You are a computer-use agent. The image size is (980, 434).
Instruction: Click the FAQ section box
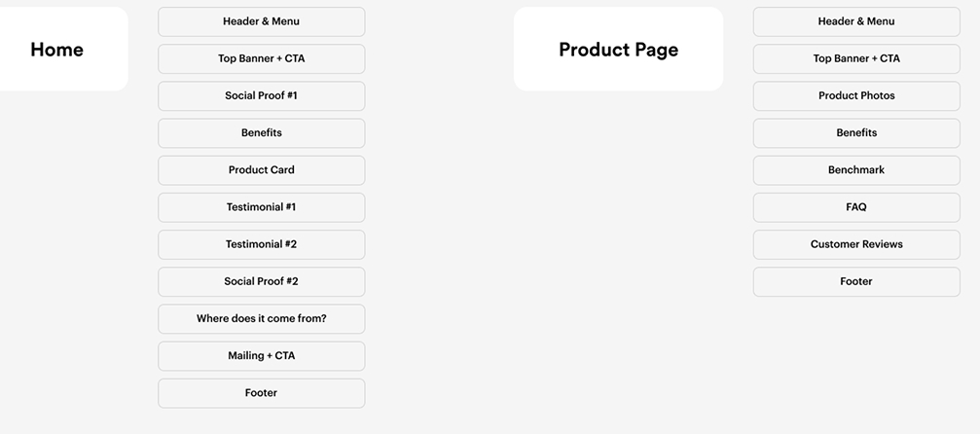coord(856,207)
